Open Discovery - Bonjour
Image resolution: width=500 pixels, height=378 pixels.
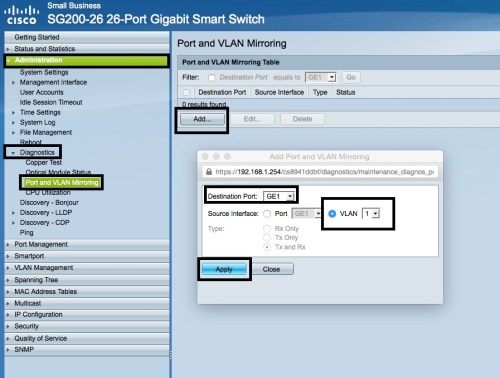click(x=49, y=202)
